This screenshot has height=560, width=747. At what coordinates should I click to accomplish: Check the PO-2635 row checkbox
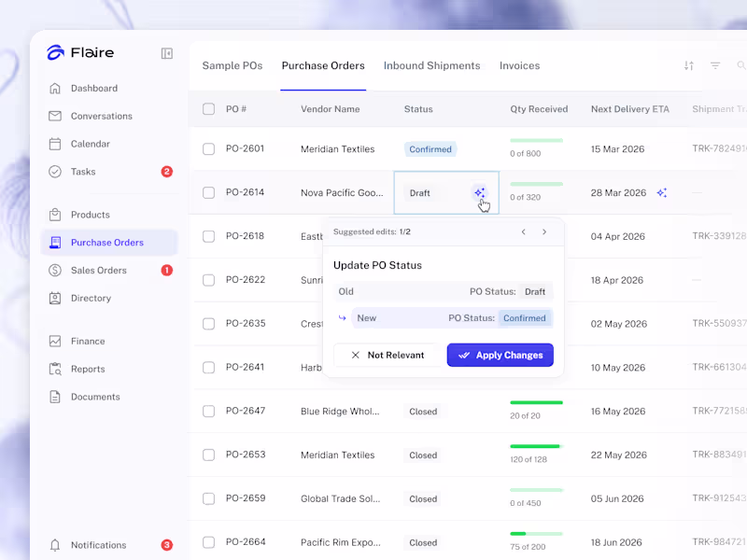(x=208, y=324)
